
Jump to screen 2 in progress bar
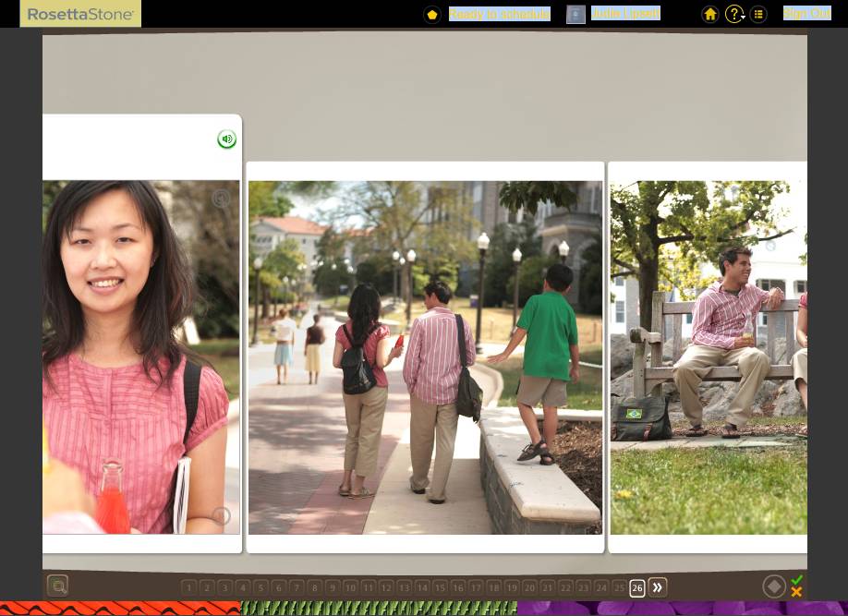coord(207,587)
